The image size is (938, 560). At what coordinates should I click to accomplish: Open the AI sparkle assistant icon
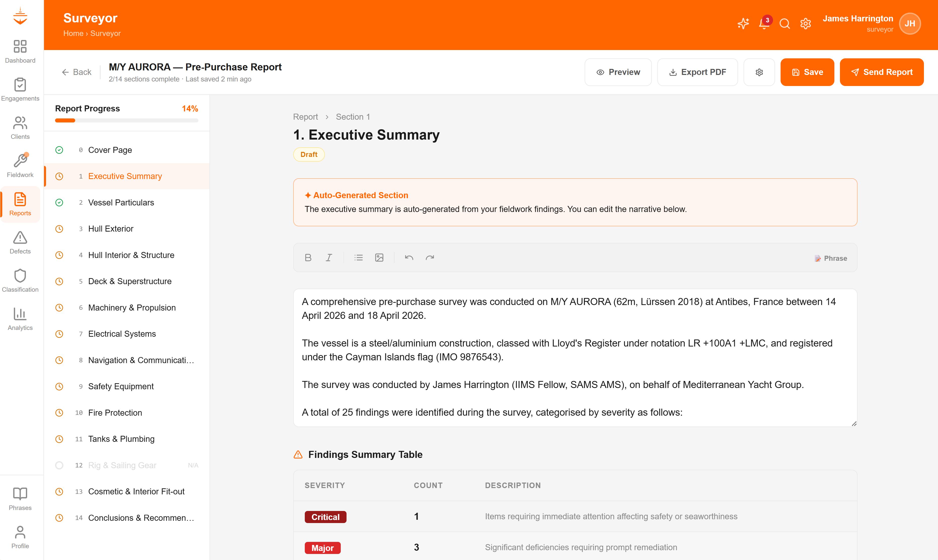click(x=743, y=24)
